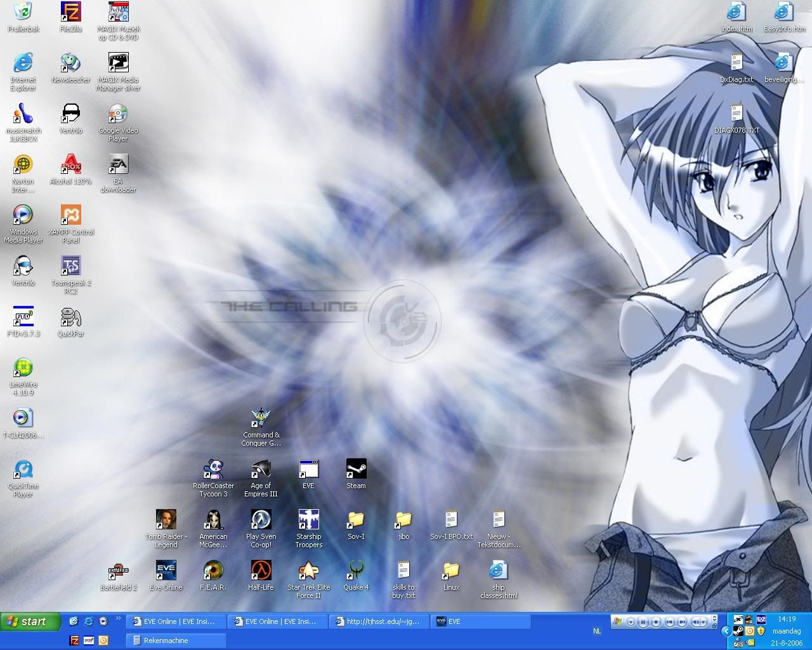Expand hidden Quick Launch icons chevron
The image size is (812, 650).
(x=119, y=619)
